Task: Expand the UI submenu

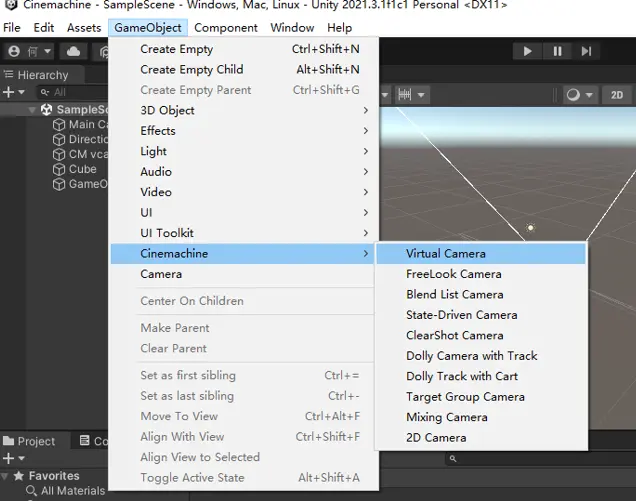Action: [245, 213]
